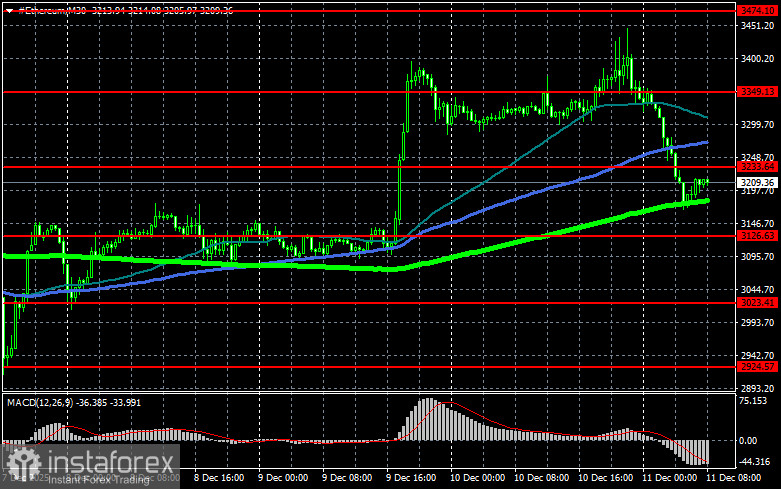Screen dimensions: 781x489
Task: Select the red 3023.41 level label
Action: coord(757,302)
